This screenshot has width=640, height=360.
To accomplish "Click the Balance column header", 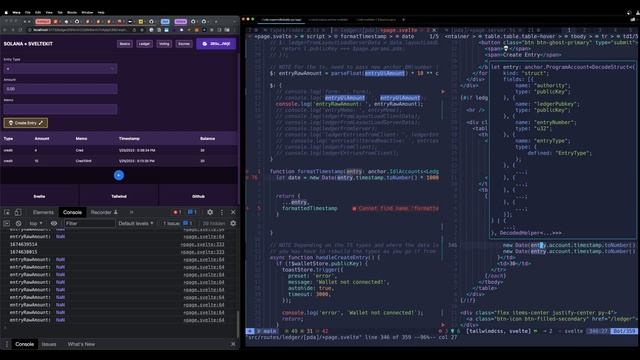I will [x=207, y=139].
